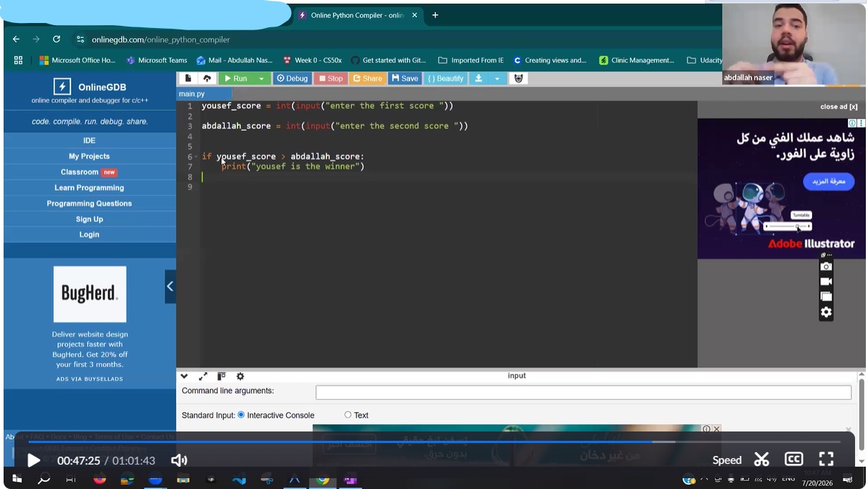Open the browser apps grid icon
This screenshot has height=489, width=868.
tap(18, 60)
